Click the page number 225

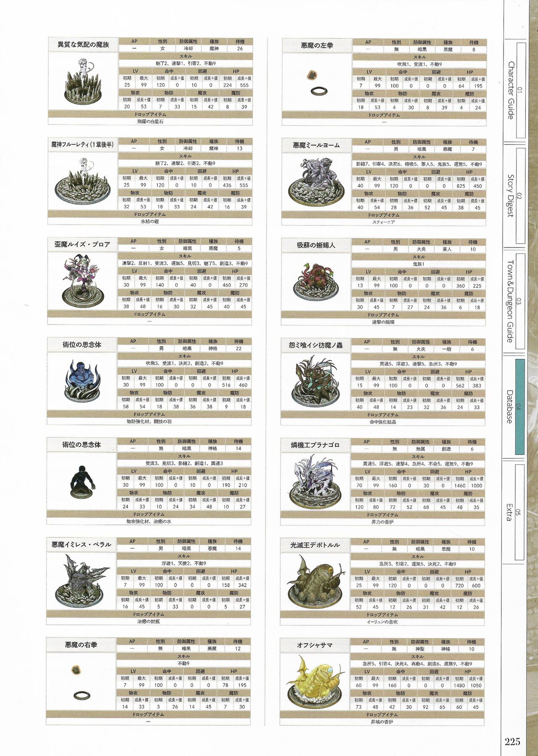click(x=512, y=741)
